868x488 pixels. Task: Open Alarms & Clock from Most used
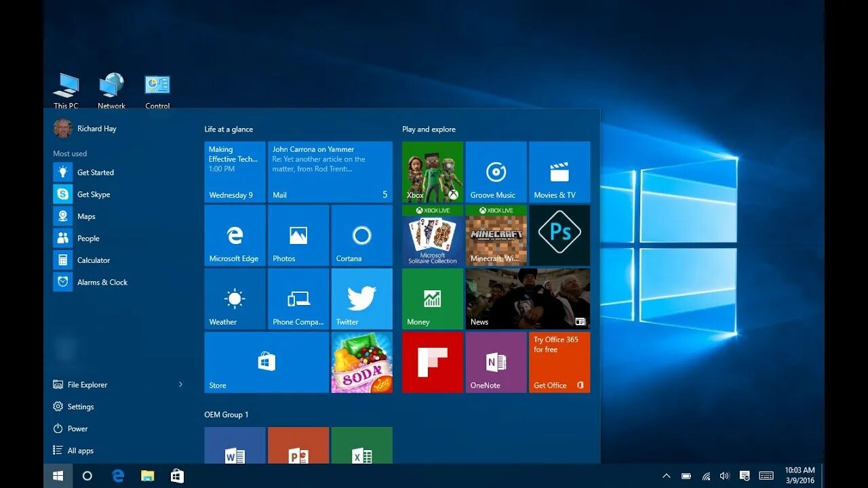click(x=119, y=282)
